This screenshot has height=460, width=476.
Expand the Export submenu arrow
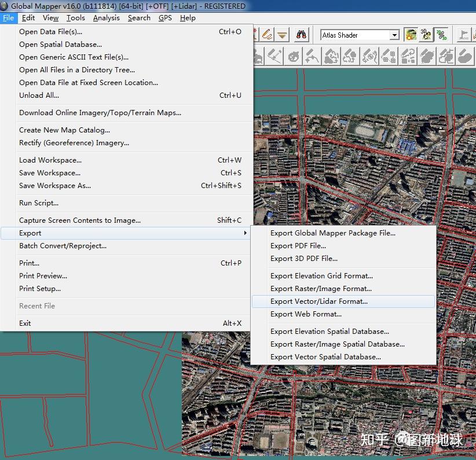[x=245, y=233]
